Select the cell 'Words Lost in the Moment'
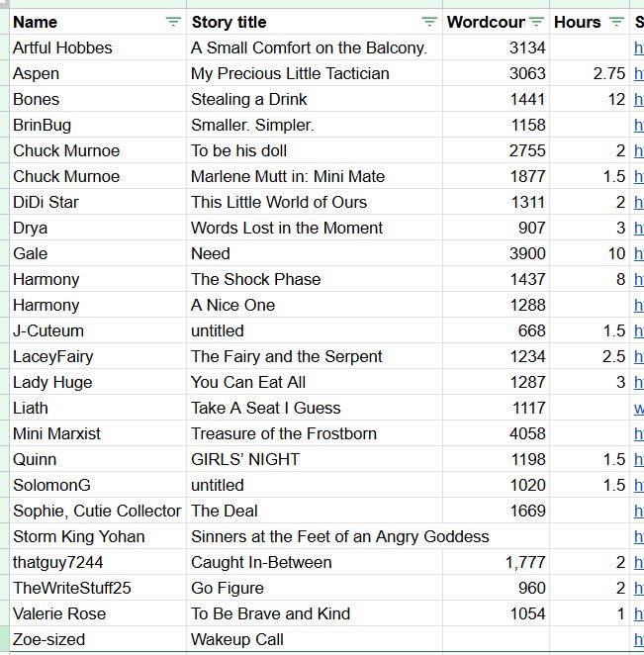 315,228
